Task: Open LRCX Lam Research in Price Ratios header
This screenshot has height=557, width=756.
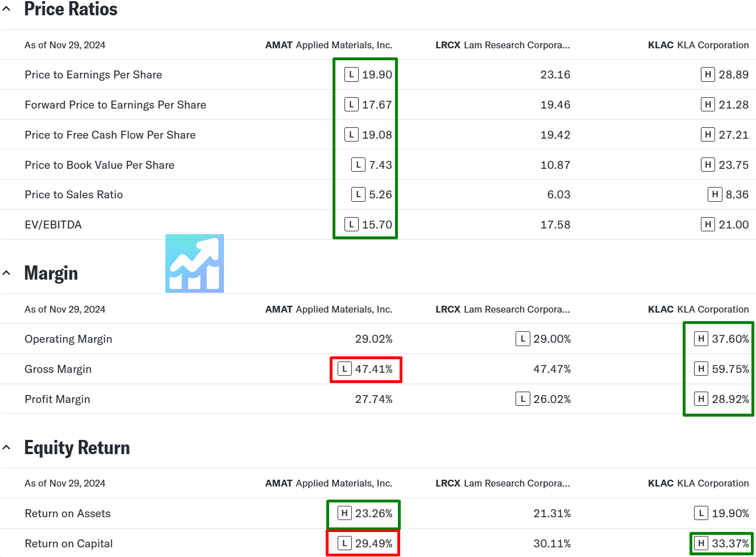Action: pos(502,45)
